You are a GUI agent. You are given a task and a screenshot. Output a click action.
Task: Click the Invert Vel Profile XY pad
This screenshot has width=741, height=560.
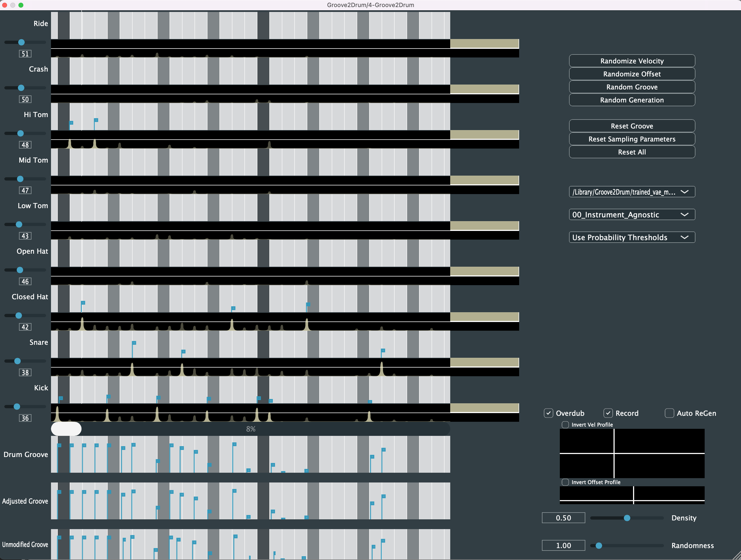[x=632, y=453]
